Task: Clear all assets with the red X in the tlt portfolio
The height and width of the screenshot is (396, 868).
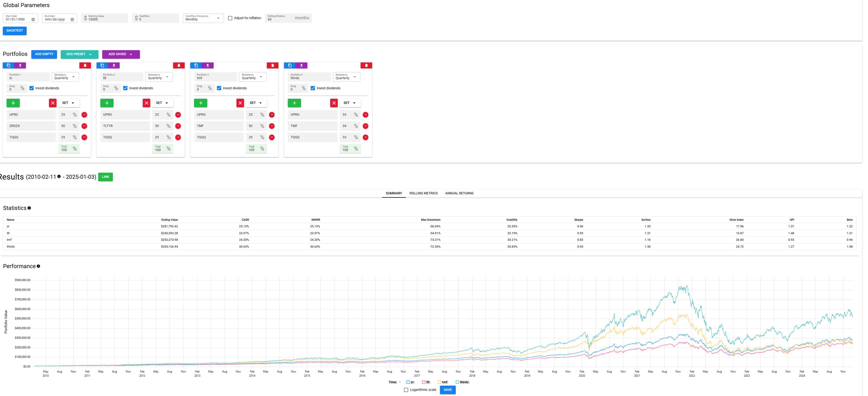Action: tap(146, 103)
